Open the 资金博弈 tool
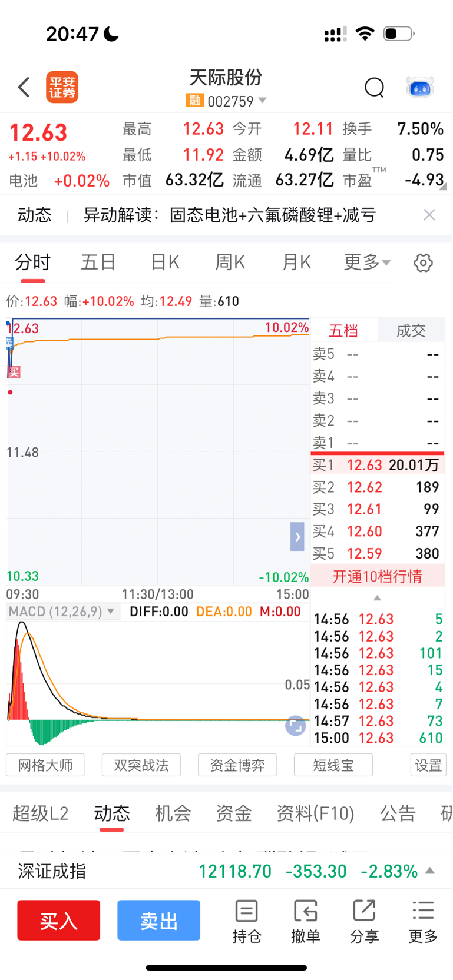Viewport: 453px width, 980px height. pos(237,765)
